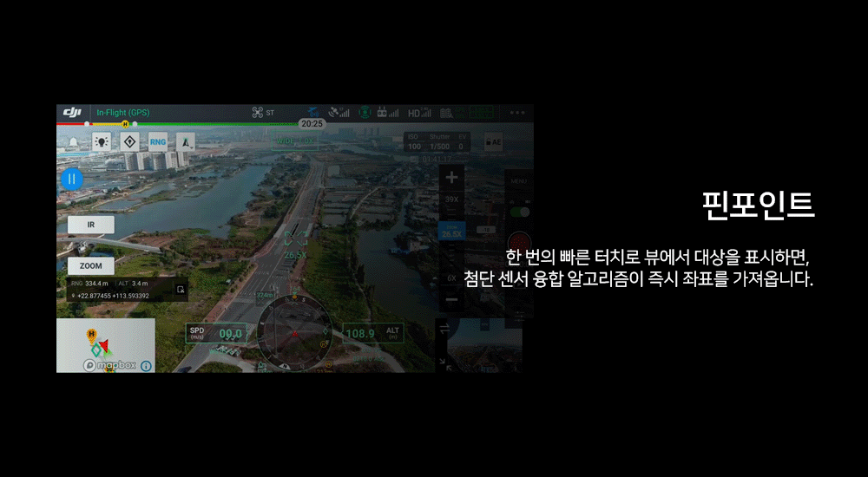Tap the RNG 334.4 m distance readout
The image size is (868, 477).
coord(89,284)
